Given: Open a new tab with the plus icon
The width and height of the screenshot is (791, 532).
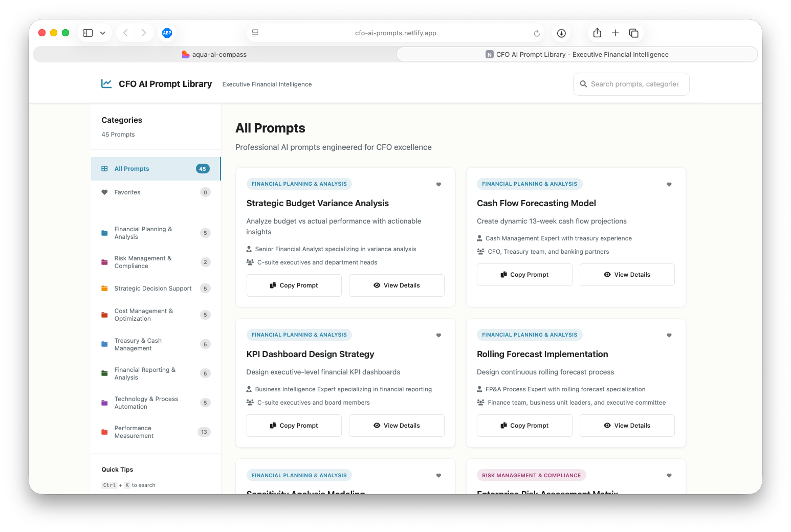Looking at the screenshot, I should pos(616,33).
